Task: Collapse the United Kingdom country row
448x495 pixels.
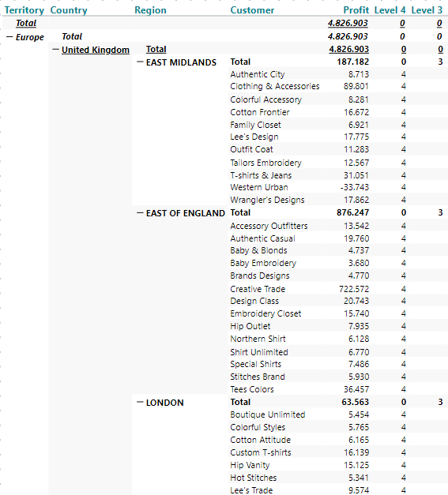Action: pyautogui.click(x=55, y=50)
